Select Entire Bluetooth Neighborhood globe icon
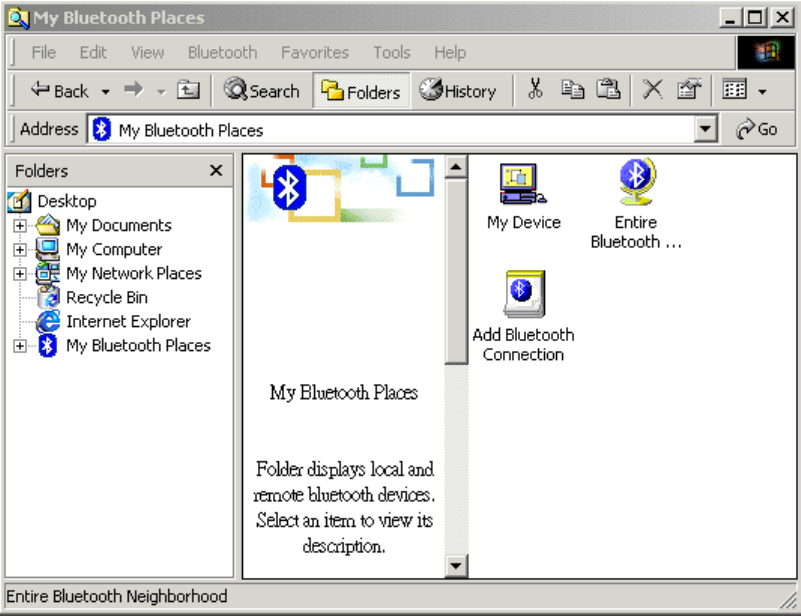Screen dimensions: 801x616 pyautogui.click(x=636, y=182)
